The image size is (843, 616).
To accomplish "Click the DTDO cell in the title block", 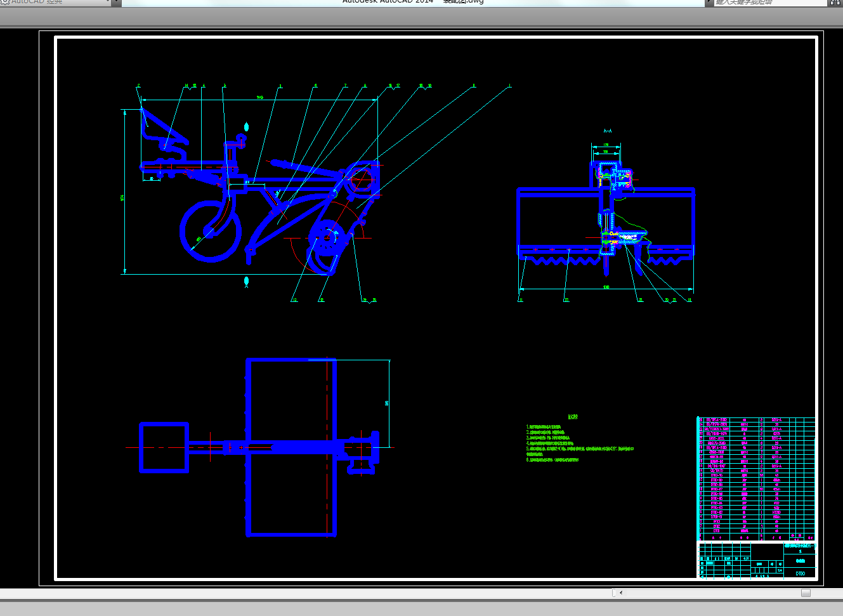I will click(x=800, y=573).
